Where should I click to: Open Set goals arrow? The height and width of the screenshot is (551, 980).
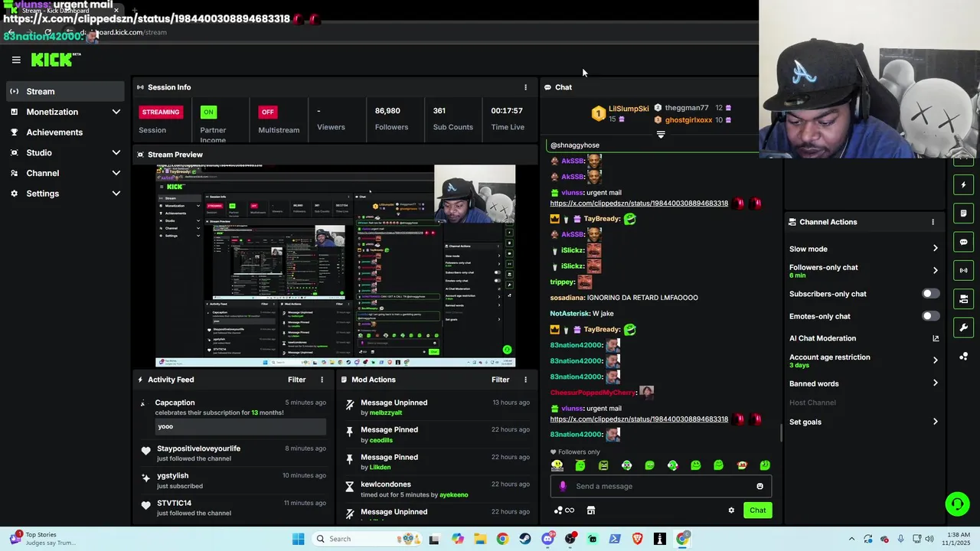(935, 422)
